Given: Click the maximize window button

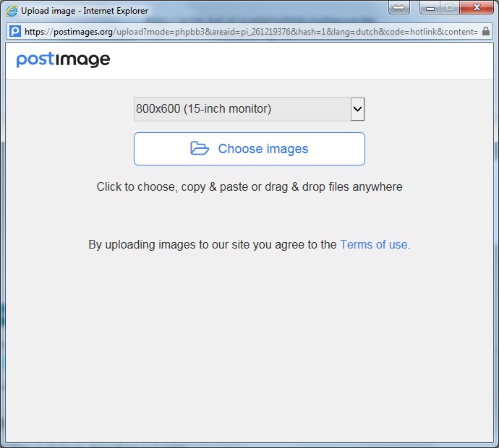Looking at the screenshot, I should tap(450, 7).
